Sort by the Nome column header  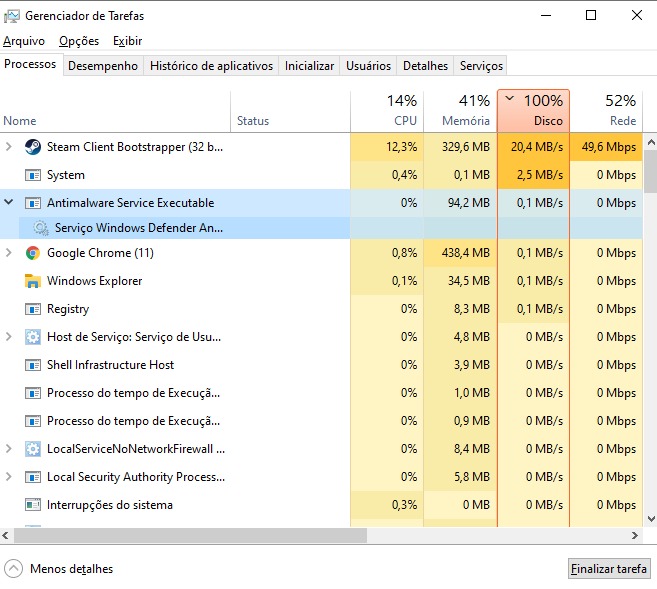tap(115, 111)
